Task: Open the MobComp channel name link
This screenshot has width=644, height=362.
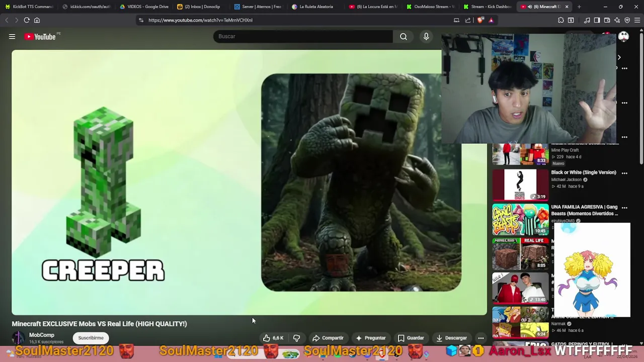Action: 42,335
